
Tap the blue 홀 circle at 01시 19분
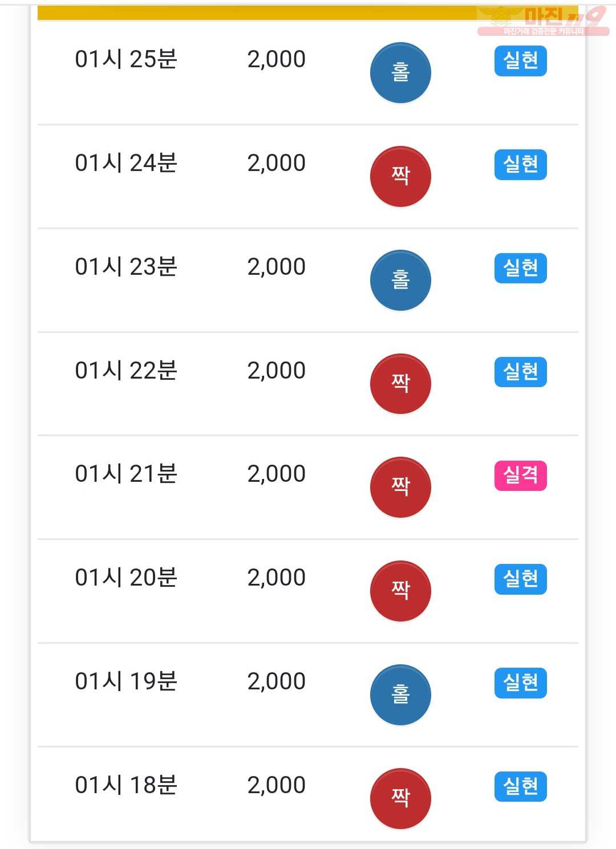pyautogui.click(x=400, y=694)
